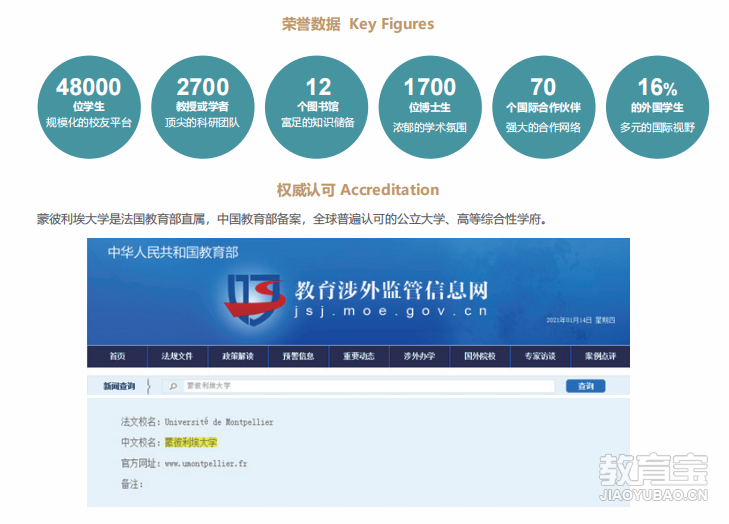Click the www.umontpellier.fr website address
729x524 pixels.
206,464
